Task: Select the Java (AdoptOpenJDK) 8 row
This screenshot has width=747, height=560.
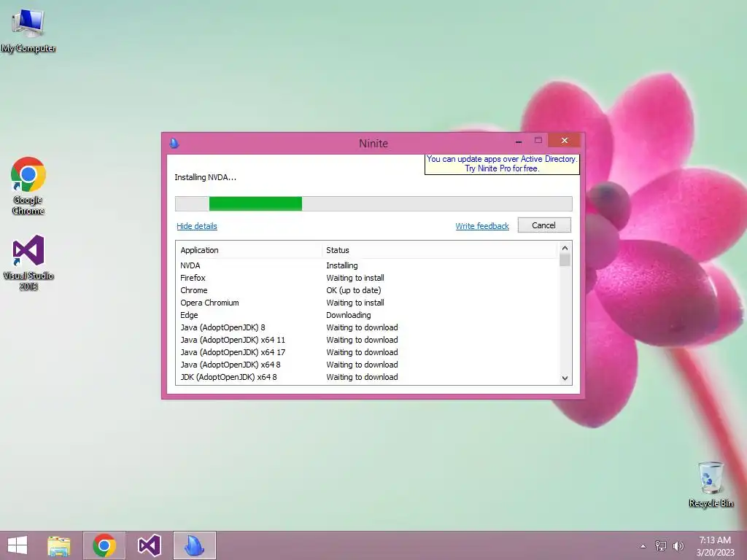Action: (367, 327)
